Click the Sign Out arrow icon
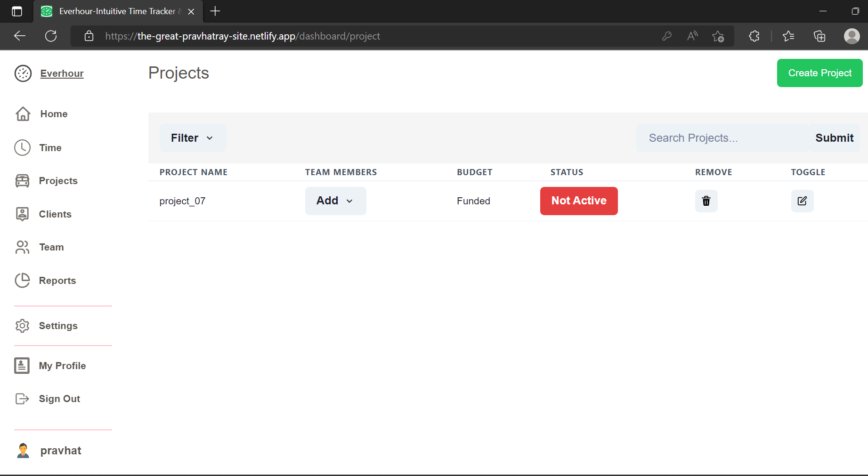The height and width of the screenshot is (476, 868). click(22, 399)
